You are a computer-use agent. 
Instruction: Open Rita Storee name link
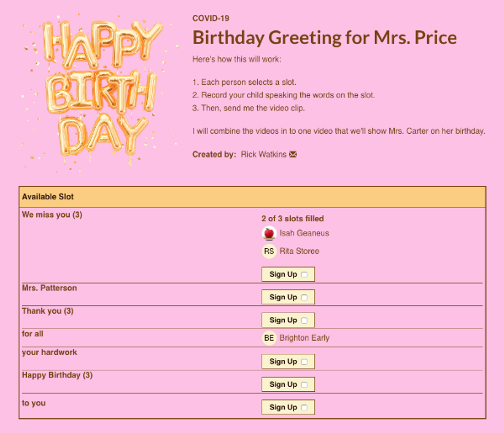pyautogui.click(x=299, y=251)
